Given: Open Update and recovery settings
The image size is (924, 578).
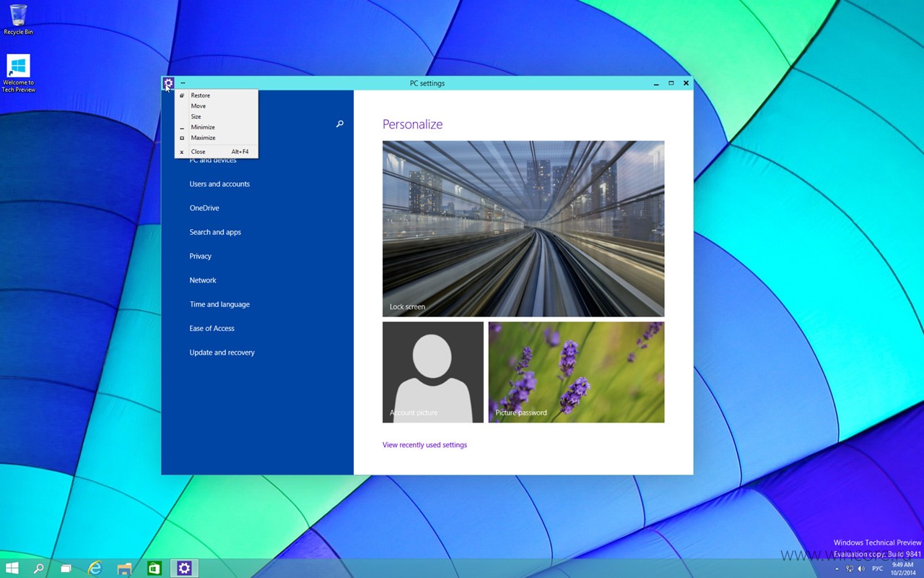Looking at the screenshot, I should (x=222, y=353).
